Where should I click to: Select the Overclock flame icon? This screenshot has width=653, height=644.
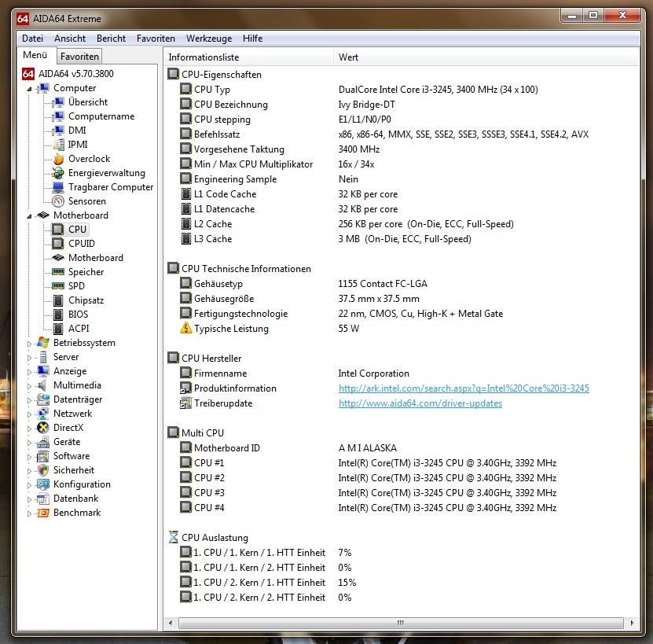pyautogui.click(x=58, y=159)
